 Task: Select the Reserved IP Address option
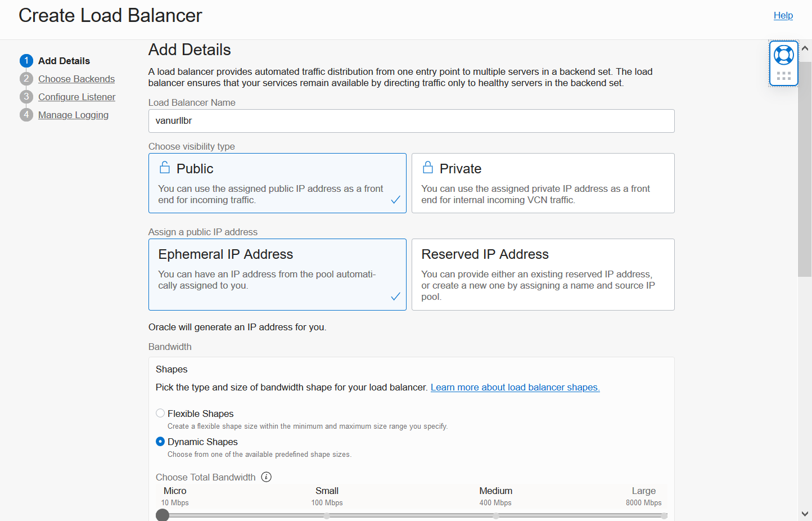543,275
